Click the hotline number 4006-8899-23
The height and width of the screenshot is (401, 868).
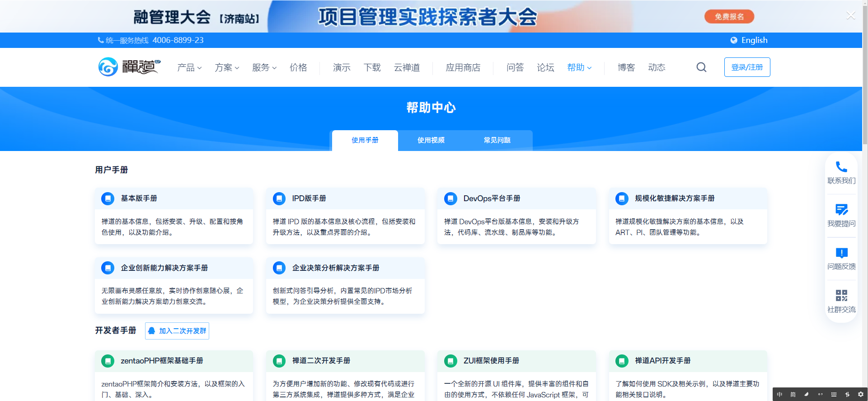[x=178, y=40]
